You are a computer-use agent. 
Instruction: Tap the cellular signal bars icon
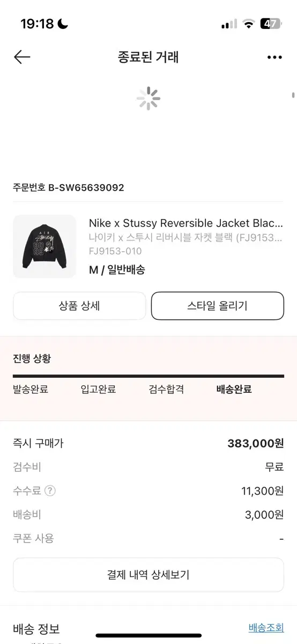[229, 24]
